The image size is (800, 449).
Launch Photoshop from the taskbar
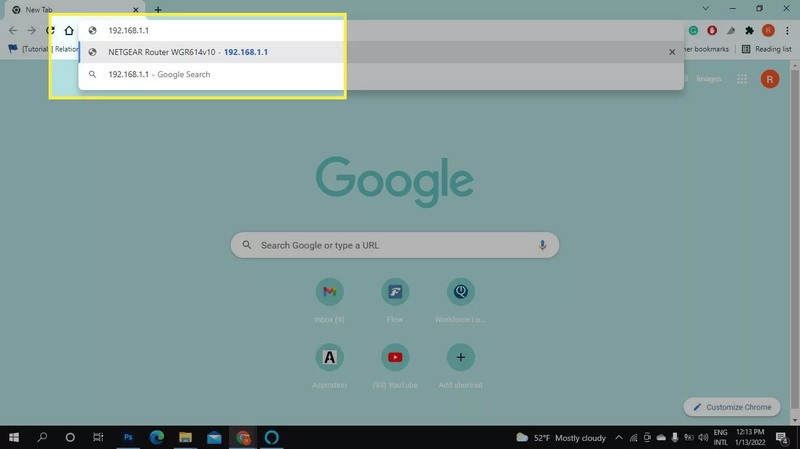(x=128, y=437)
